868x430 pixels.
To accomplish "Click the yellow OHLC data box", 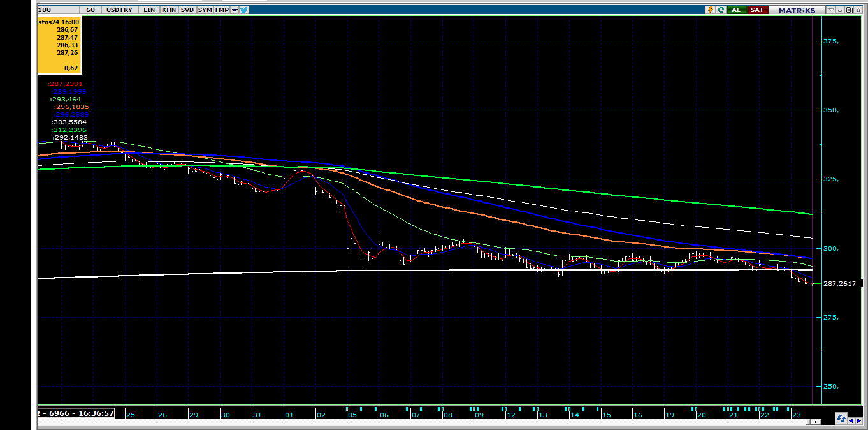I will coord(59,46).
